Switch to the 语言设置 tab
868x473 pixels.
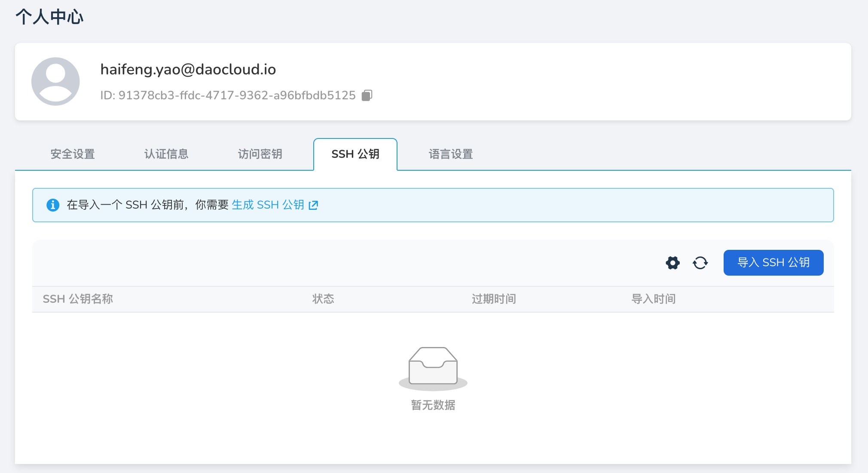[451, 154]
